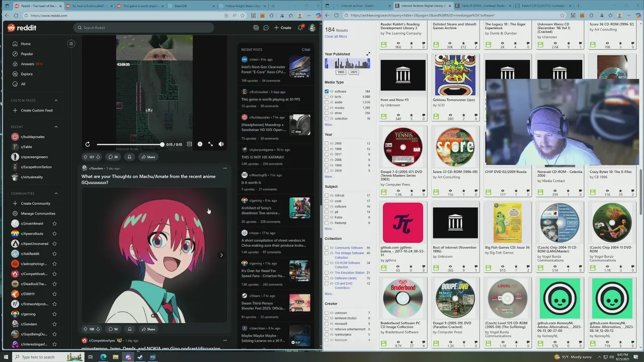This screenshot has width=644, height=362.
Task: Open the 30 comments on the video post
Action: [x=113, y=157]
